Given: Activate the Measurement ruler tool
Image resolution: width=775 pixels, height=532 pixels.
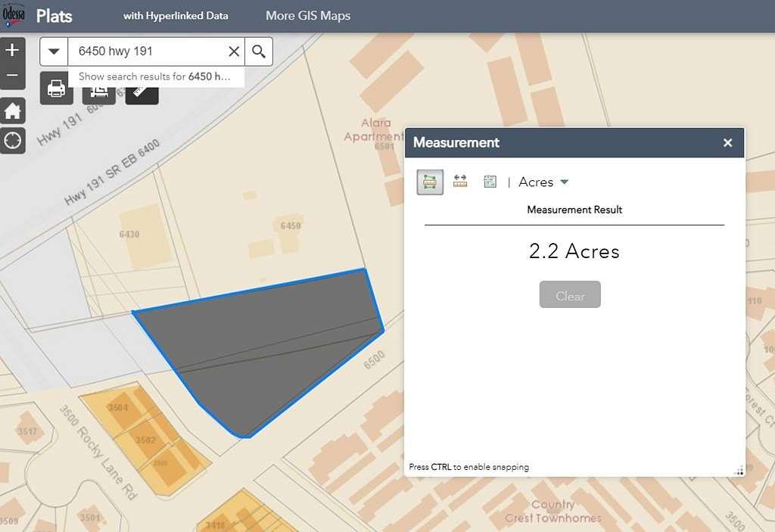Looking at the screenshot, I should pyautogui.click(x=142, y=95).
